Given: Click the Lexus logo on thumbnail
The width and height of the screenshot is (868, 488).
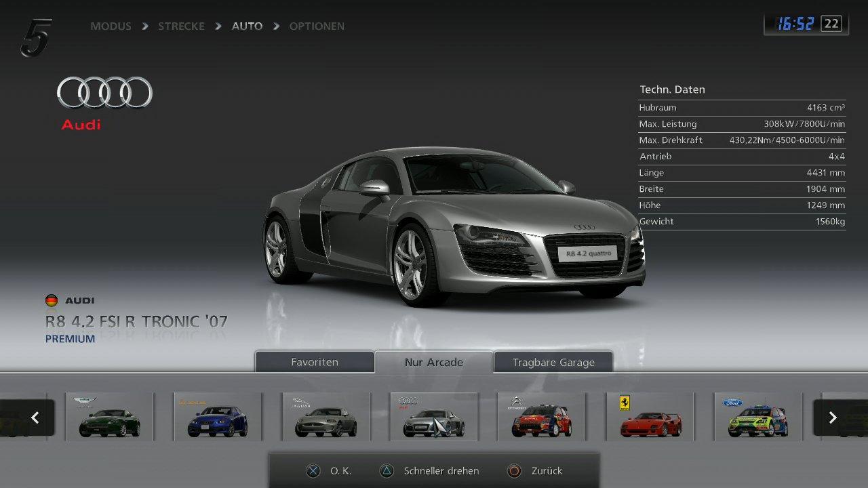Looking at the screenshot, I should pos(192,403).
